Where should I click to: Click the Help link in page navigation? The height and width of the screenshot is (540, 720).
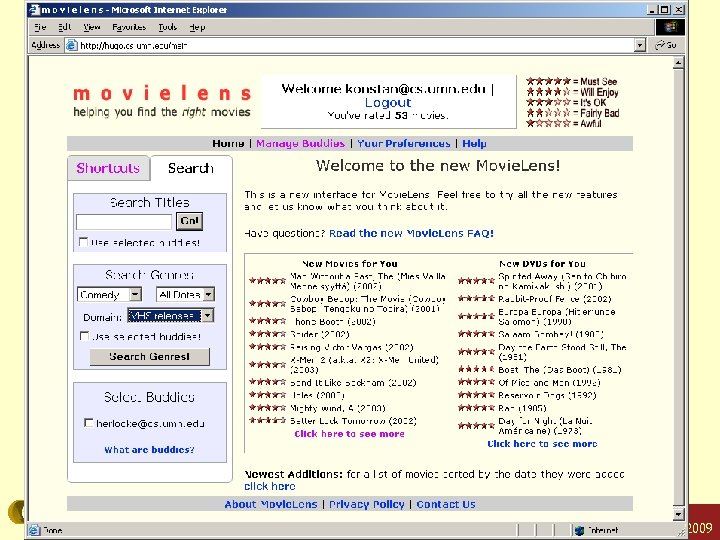tap(474, 143)
